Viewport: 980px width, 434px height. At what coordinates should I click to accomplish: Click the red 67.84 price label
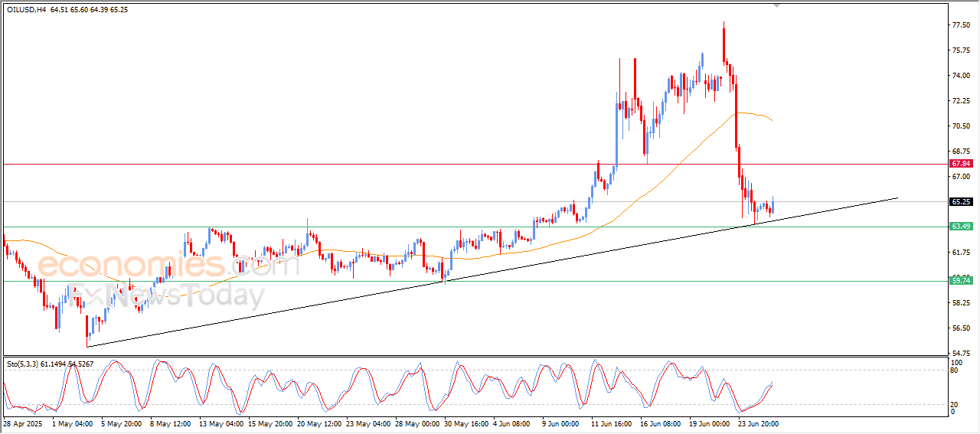[962, 164]
